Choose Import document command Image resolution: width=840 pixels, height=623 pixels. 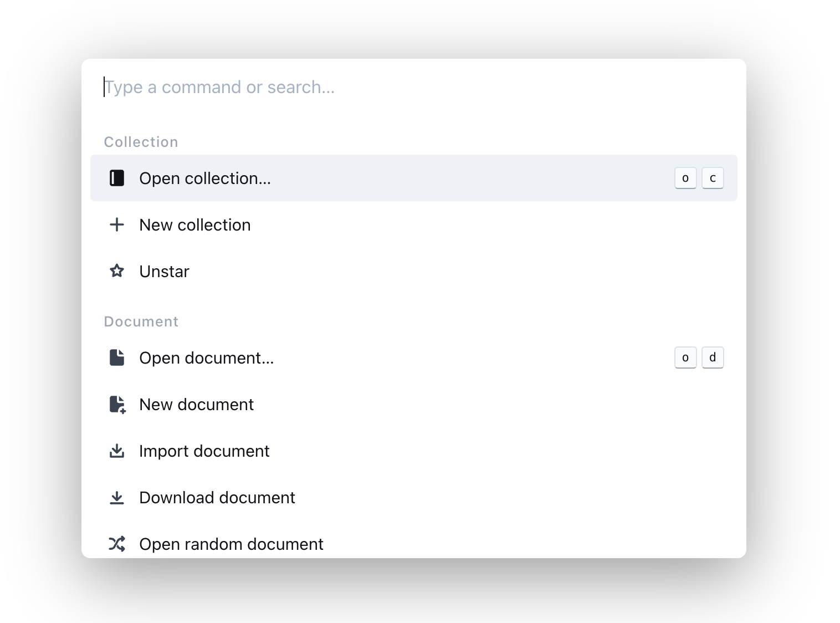(x=414, y=451)
